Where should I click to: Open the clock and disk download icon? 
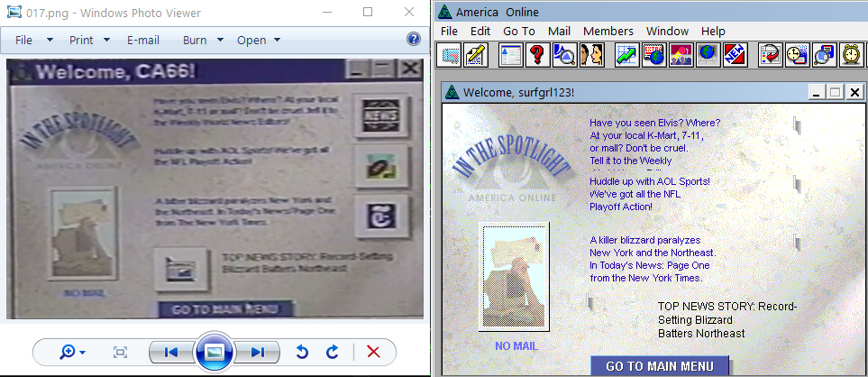click(797, 55)
